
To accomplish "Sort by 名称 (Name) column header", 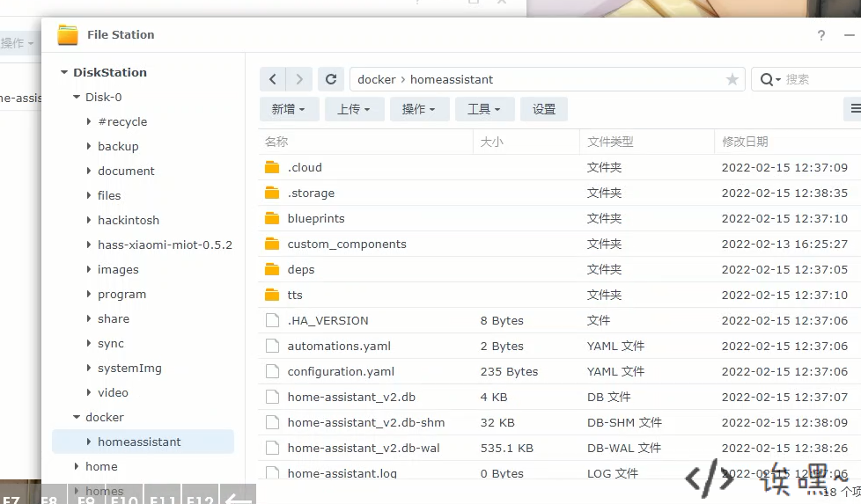I will tap(365, 142).
